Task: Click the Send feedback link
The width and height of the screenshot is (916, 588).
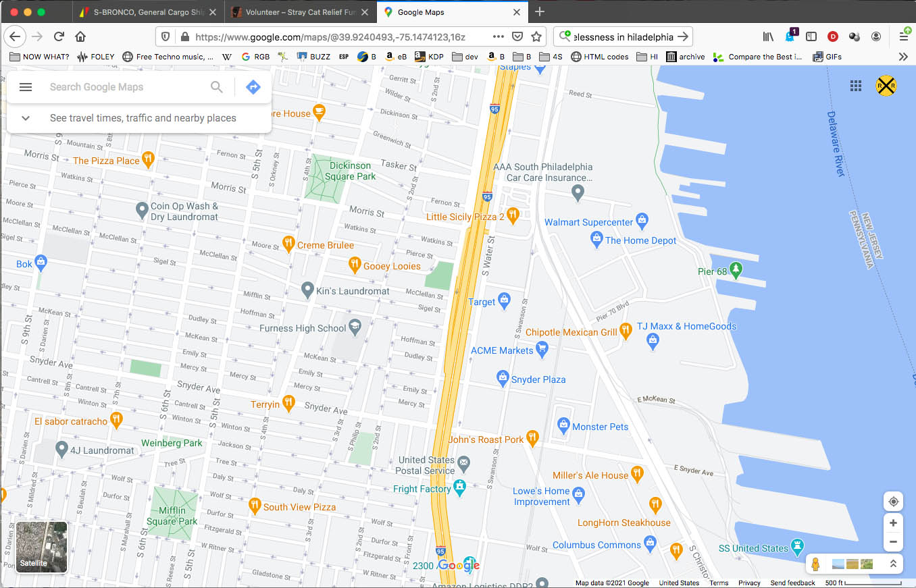Action: pyautogui.click(x=793, y=583)
